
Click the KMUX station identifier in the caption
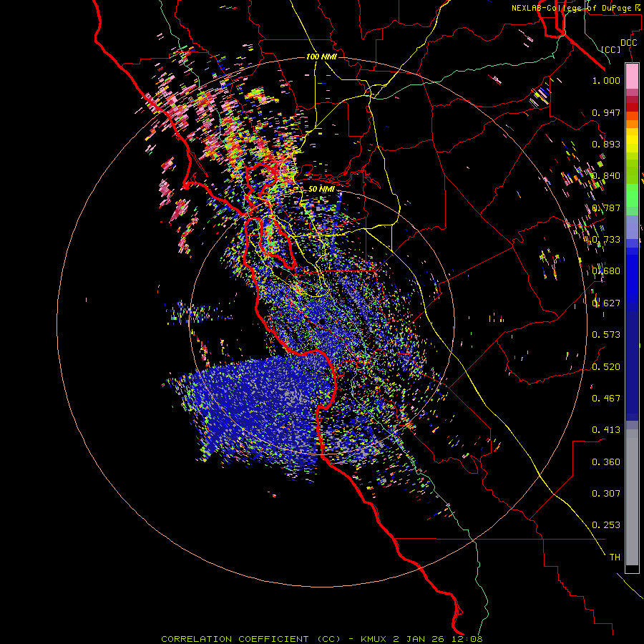click(x=374, y=639)
